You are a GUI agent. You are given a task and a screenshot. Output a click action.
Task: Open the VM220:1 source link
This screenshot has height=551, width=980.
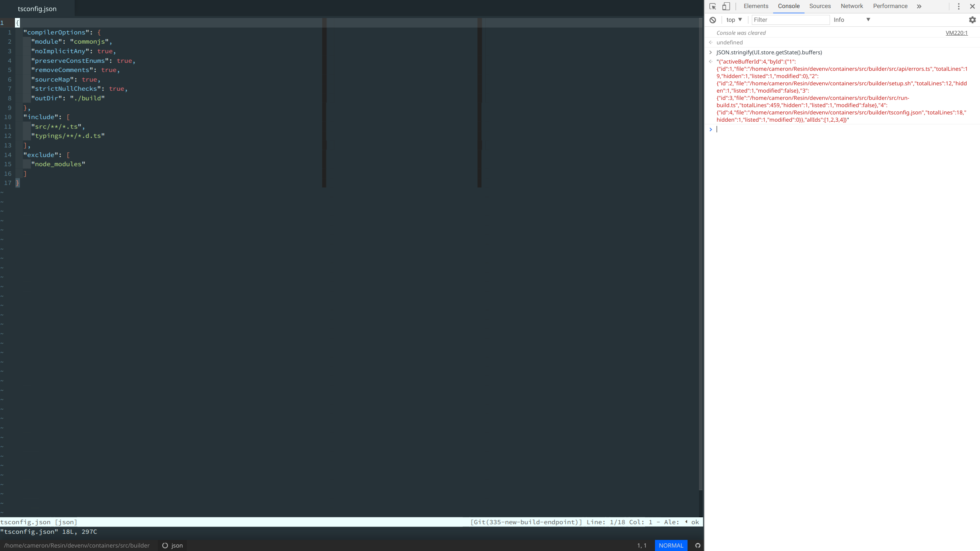coord(956,33)
